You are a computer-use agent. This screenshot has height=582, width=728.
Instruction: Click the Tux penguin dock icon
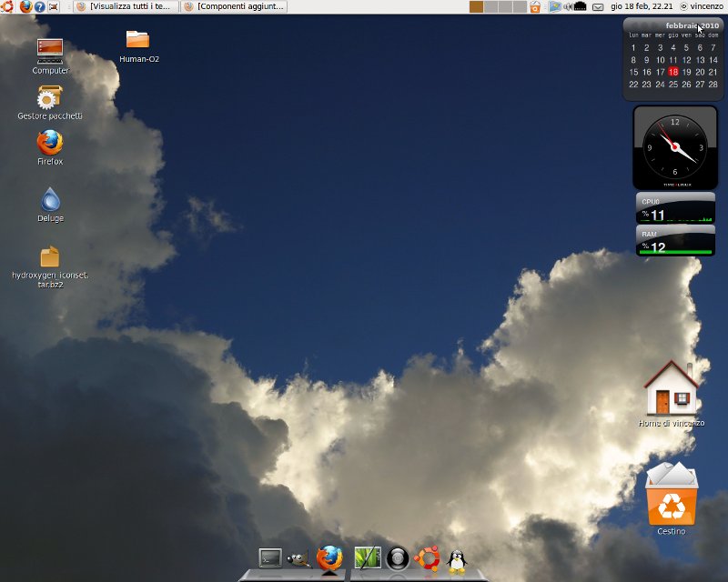coord(457,561)
